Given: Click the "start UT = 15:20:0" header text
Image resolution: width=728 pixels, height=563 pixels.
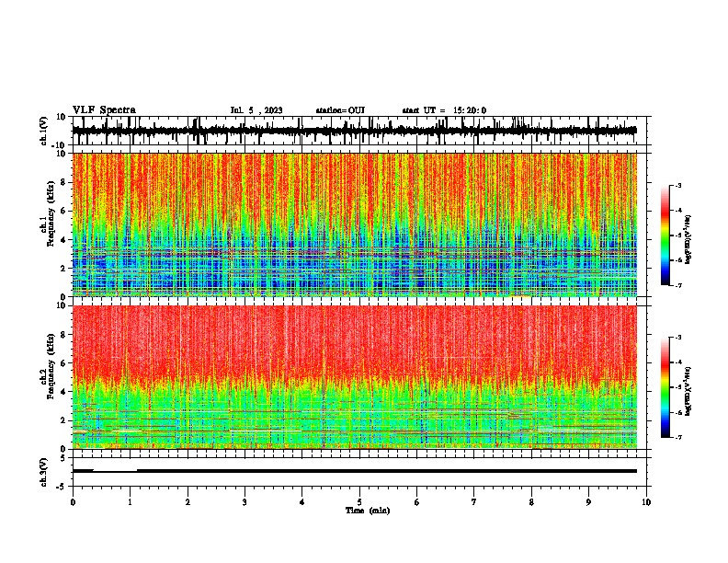Looking at the screenshot, I should click(444, 110).
